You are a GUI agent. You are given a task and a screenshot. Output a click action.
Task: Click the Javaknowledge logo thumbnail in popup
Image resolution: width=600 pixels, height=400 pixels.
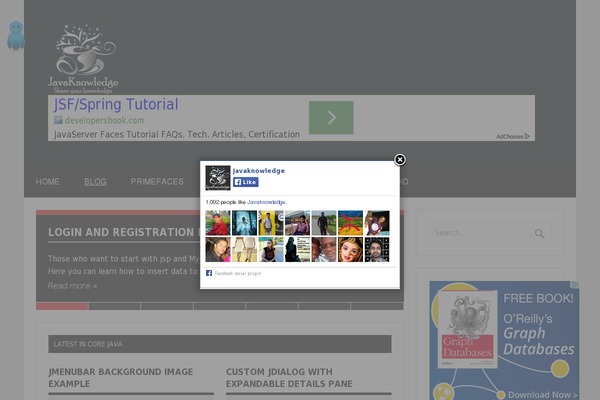click(218, 178)
